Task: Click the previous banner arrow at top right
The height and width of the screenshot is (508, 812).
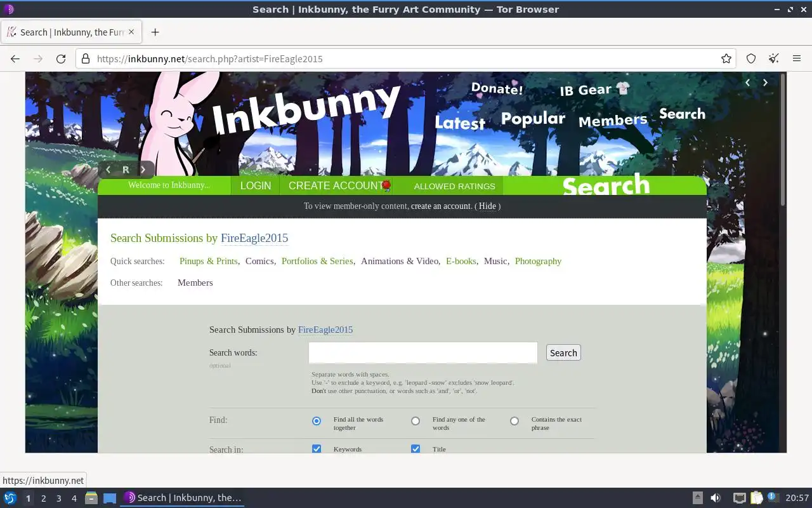Action: [x=747, y=83]
